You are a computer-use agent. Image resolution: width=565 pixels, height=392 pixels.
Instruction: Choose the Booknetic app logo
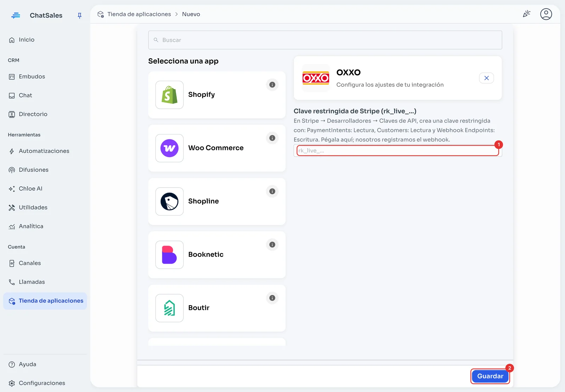click(x=169, y=255)
